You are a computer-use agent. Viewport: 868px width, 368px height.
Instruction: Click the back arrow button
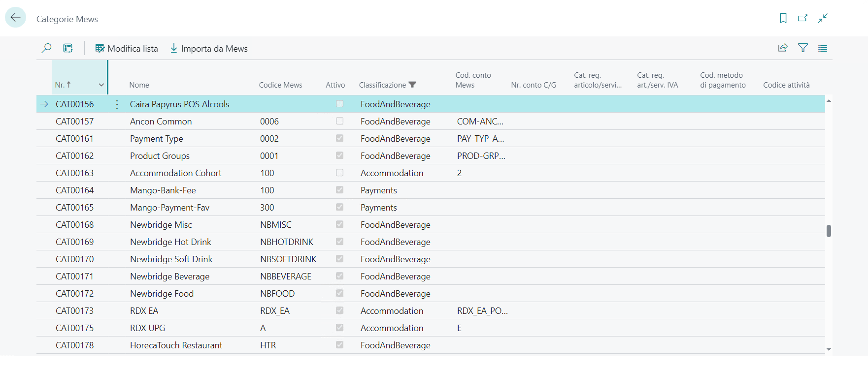pos(15,18)
